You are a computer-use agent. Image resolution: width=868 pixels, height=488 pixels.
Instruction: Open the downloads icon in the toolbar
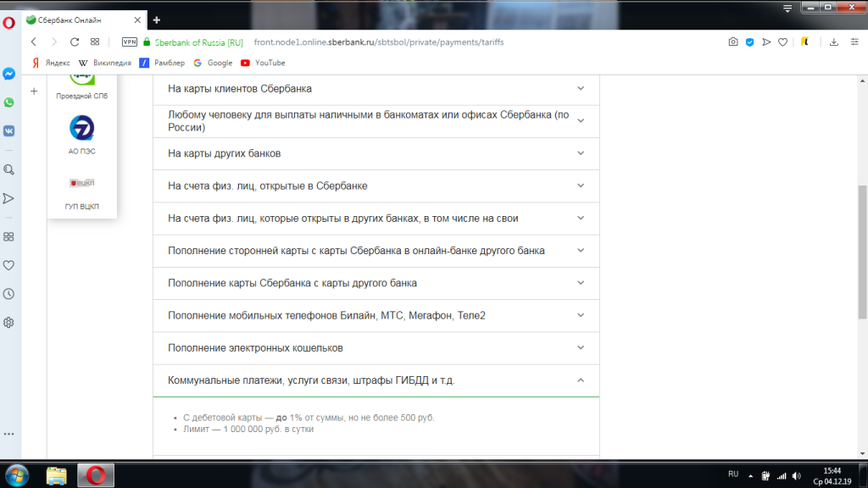(834, 42)
